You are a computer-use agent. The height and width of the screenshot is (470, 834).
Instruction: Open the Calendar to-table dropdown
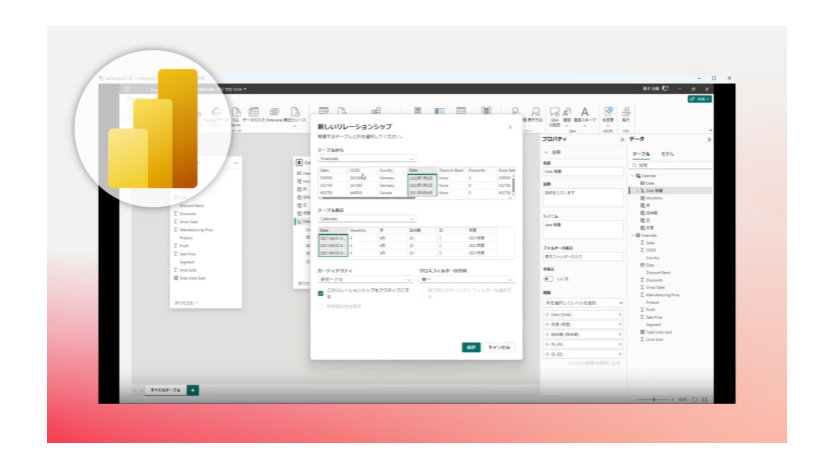coord(367,219)
